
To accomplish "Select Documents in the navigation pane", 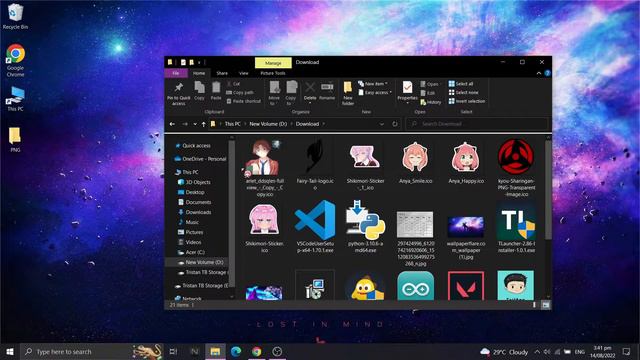I will tap(198, 202).
